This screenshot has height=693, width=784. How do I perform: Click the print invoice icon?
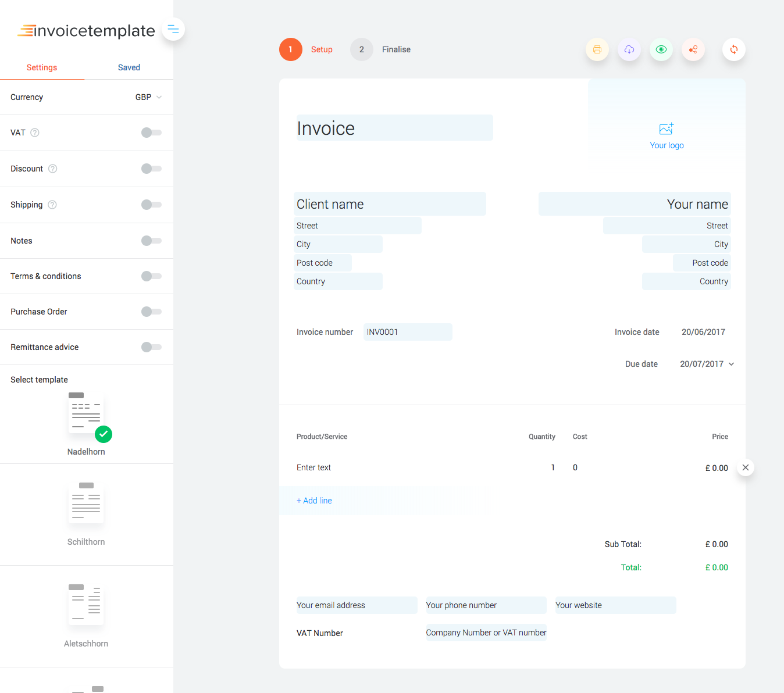597,49
